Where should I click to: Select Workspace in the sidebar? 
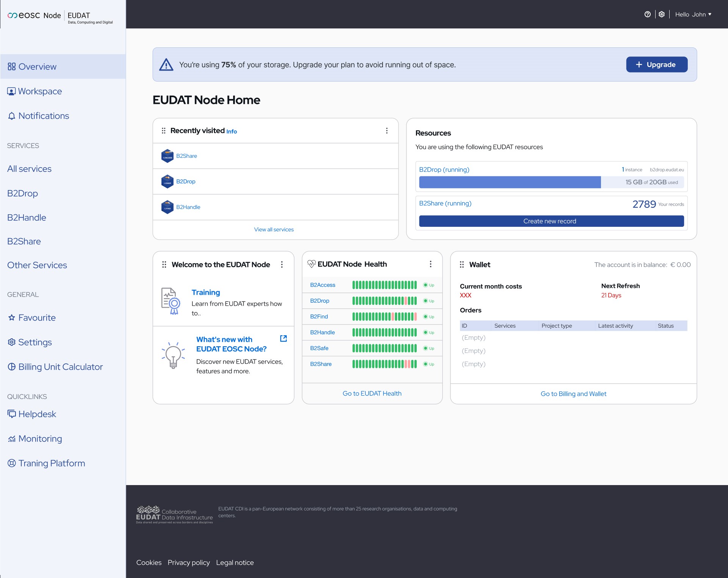[x=40, y=91]
